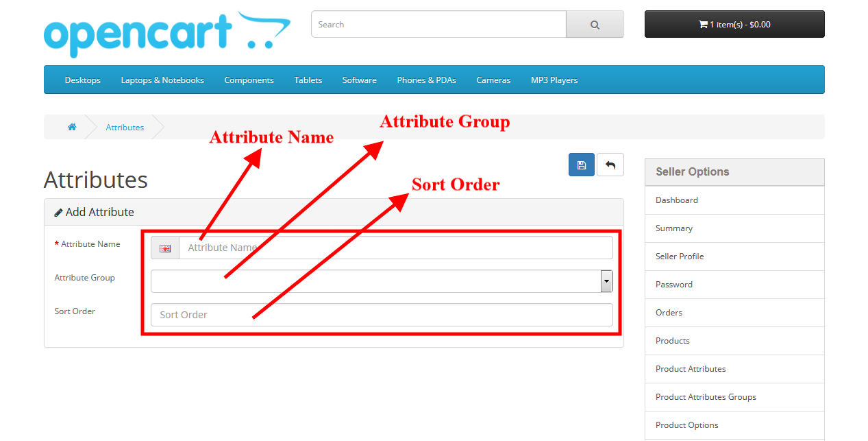Click the UK flag language icon
The width and height of the screenshot is (868, 441).
pyautogui.click(x=165, y=248)
